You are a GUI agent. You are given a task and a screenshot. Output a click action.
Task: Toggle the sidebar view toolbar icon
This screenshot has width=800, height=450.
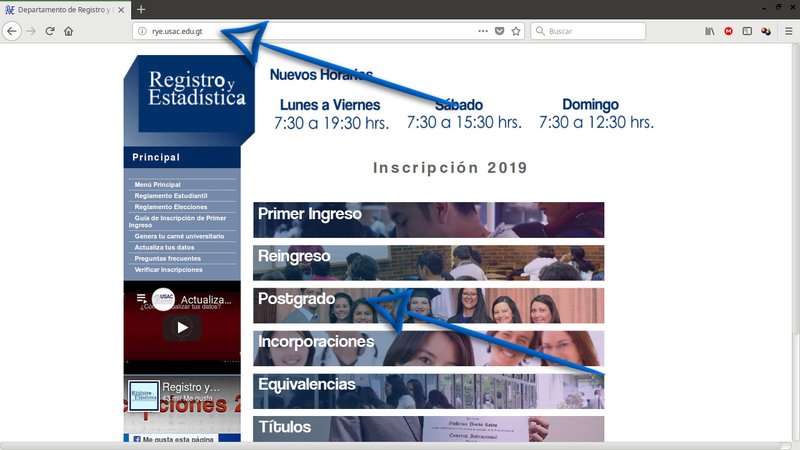(747, 31)
